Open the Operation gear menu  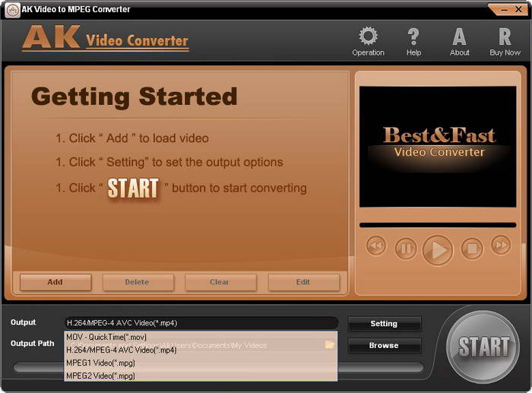coord(368,41)
